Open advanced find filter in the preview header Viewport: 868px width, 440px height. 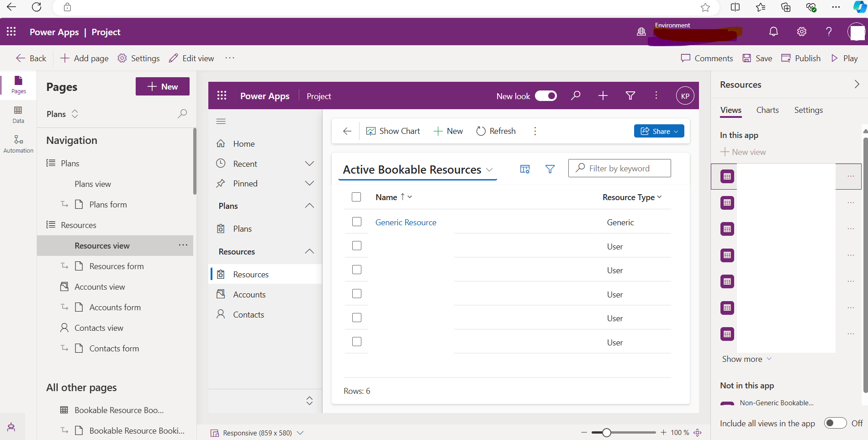pyautogui.click(x=630, y=95)
